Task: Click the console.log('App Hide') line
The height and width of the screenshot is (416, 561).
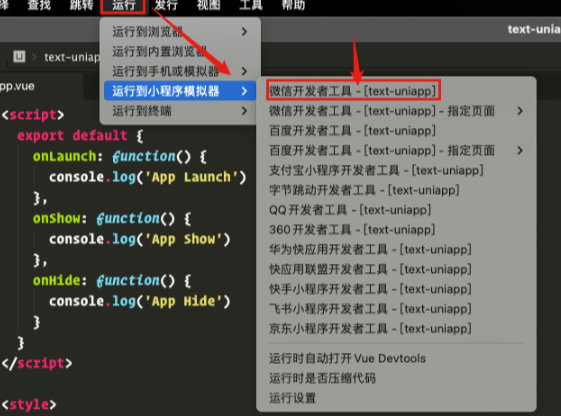Action: [x=140, y=302]
